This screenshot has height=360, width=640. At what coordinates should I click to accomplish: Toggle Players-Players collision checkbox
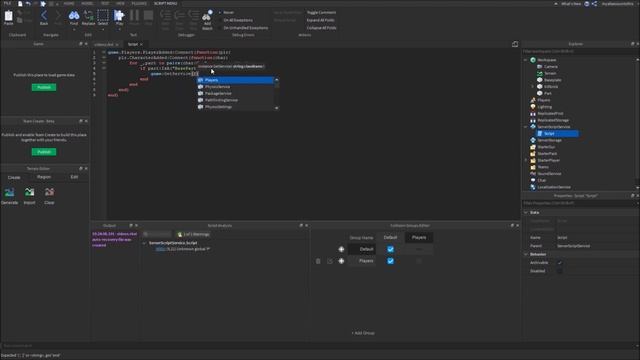pyautogui.click(x=419, y=261)
